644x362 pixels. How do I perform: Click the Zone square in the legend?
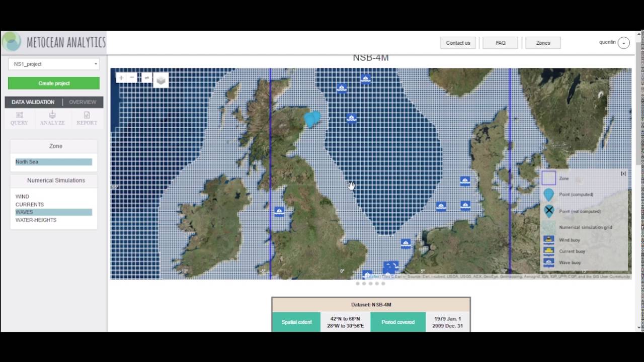coord(549,178)
